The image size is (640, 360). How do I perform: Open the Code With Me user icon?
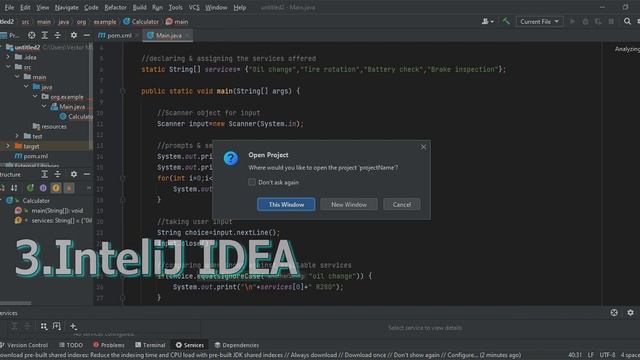[x=487, y=21]
